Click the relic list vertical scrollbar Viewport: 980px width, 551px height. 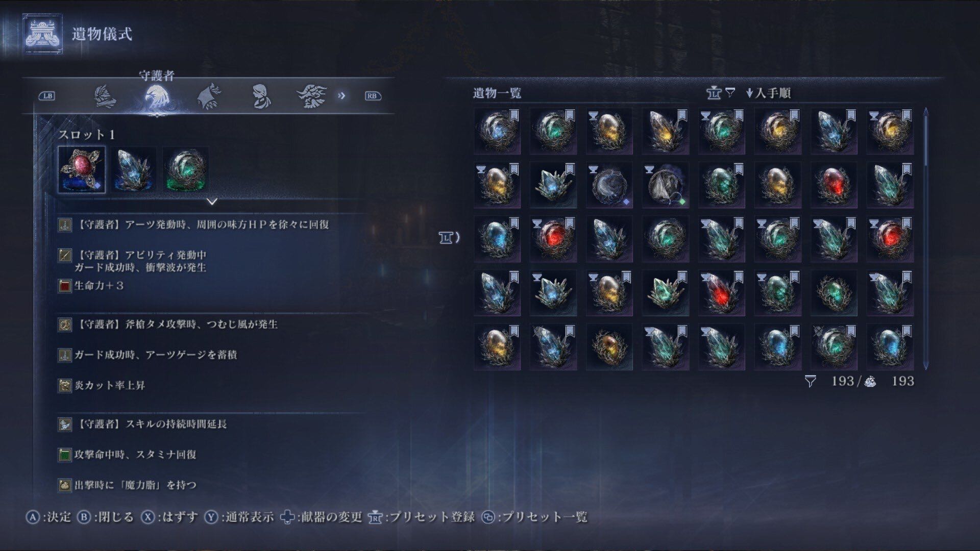click(x=926, y=238)
